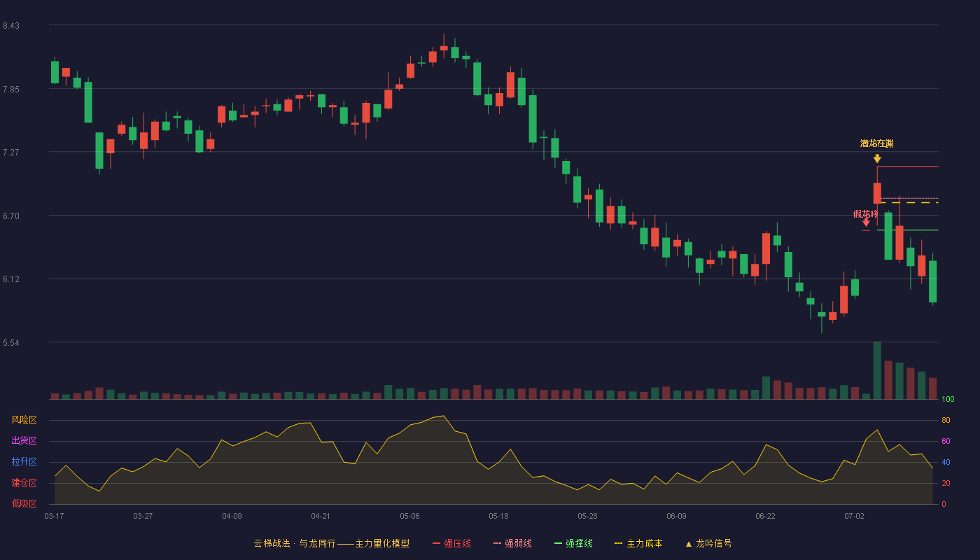Image resolution: width=980 pixels, height=560 pixels.
Task: Click the 风险区 zone label
Action: coord(24,420)
